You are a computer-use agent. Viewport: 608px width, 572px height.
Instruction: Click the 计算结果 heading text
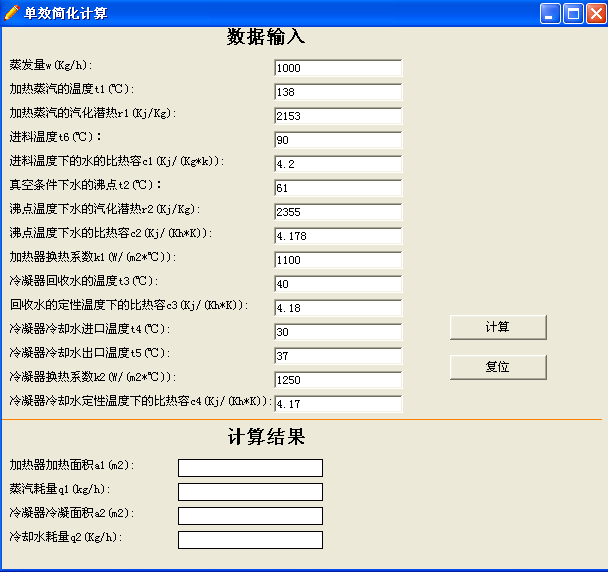pos(266,437)
